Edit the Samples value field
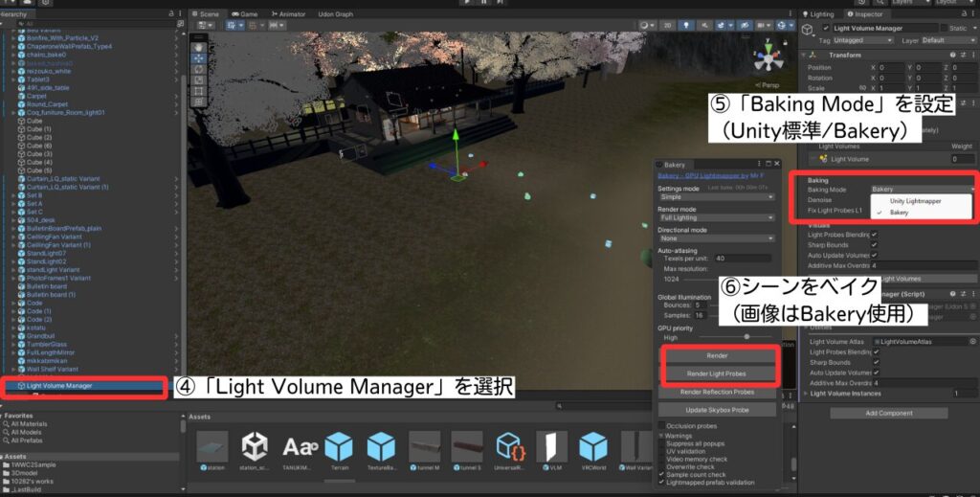The image size is (980, 497). click(x=700, y=315)
